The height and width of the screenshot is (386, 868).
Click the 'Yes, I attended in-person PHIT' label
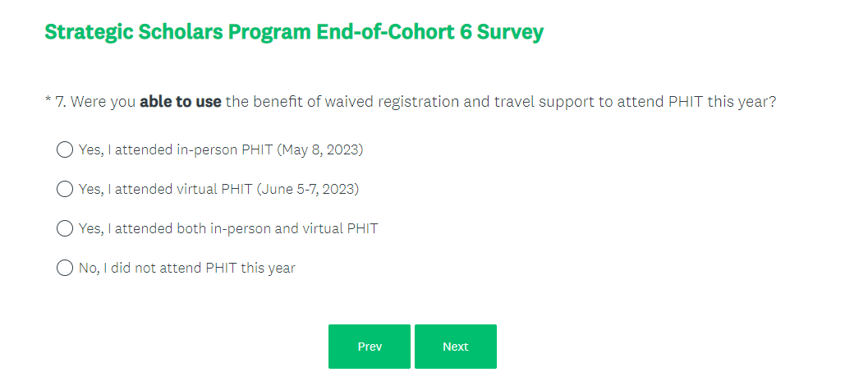click(177, 149)
